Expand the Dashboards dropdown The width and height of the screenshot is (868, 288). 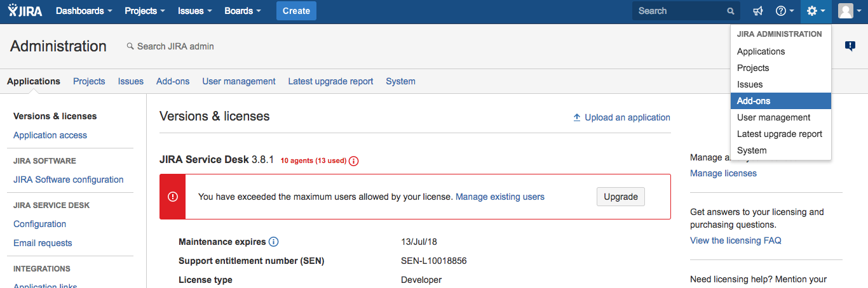[x=84, y=11]
